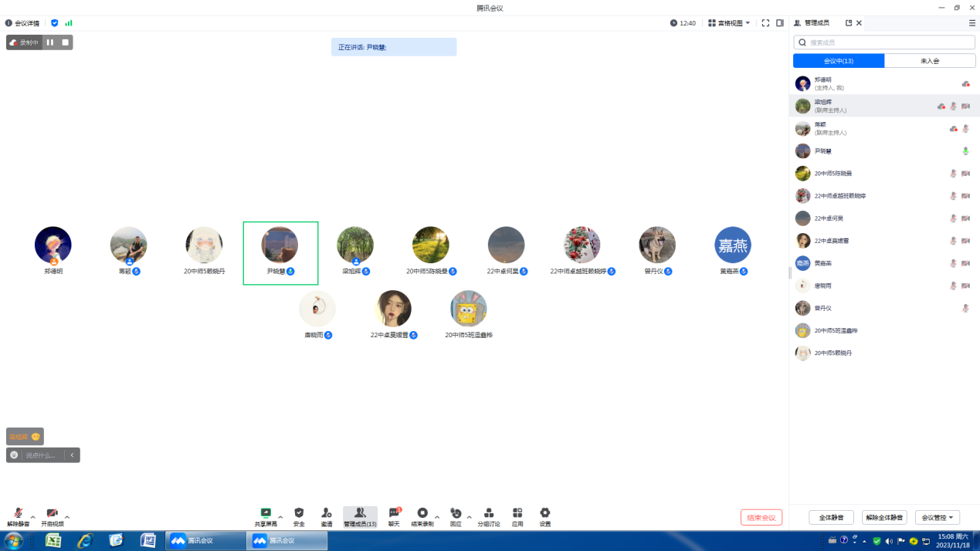Viewport: 980px width, 551px height.
Task: Click the 搜索成员 search field
Action: [884, 42]
